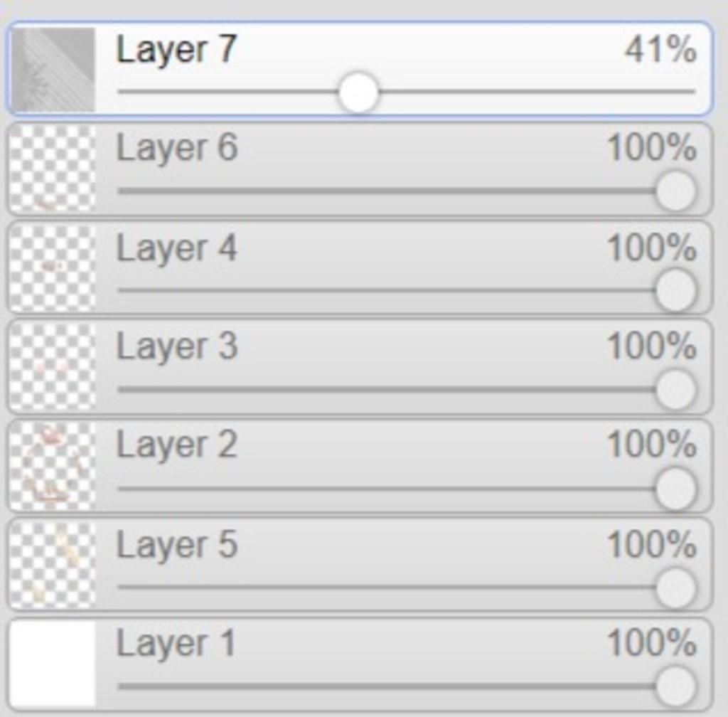Click the Layer 7 opacity slider handle

click(358, 92)
